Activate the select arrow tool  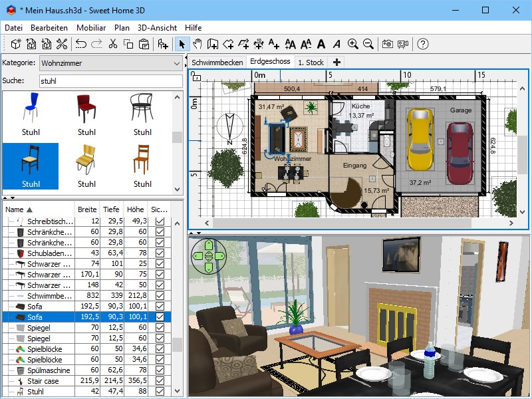tap(182, 44)
